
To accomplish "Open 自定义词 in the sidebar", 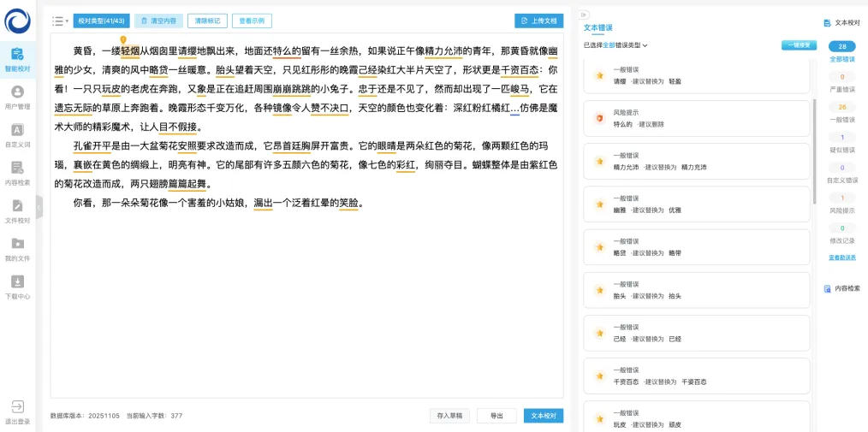I will (18, 136).
